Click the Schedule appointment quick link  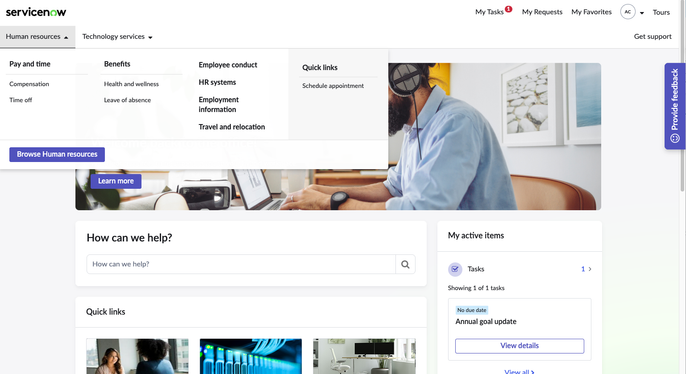click(333, 86)
